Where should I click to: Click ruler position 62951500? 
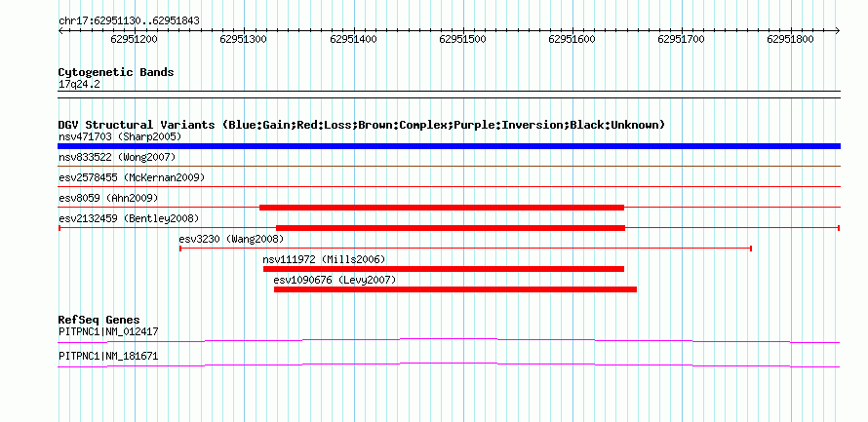coord(462,39)
